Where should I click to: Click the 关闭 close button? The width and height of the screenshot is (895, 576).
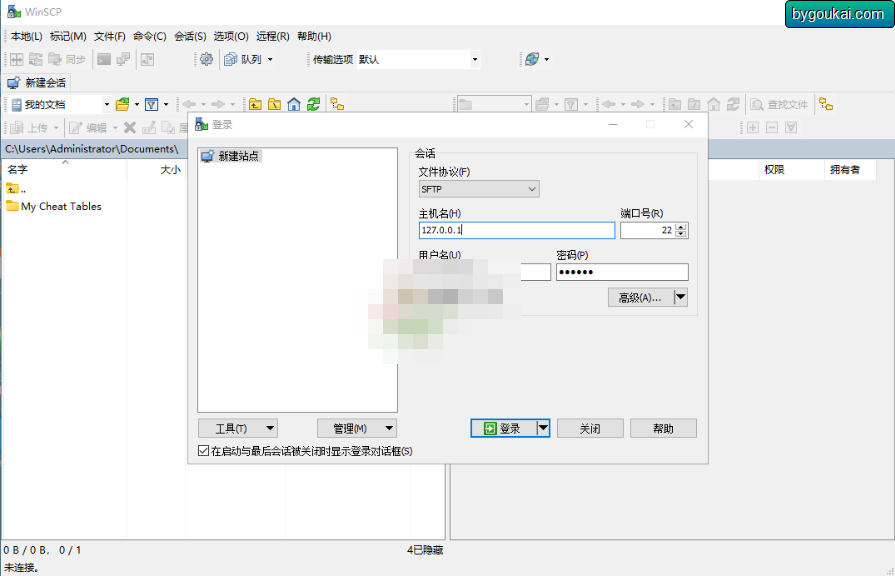(590, 428)
